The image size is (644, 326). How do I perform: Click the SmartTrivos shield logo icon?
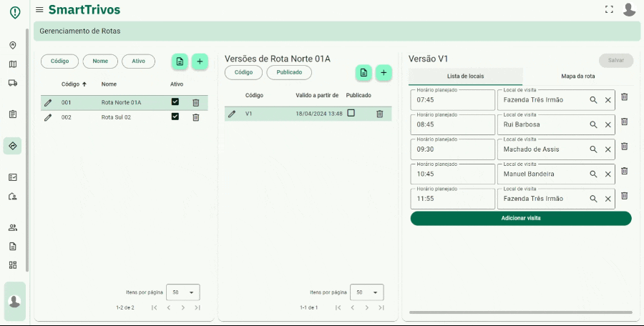coord(15,12)
